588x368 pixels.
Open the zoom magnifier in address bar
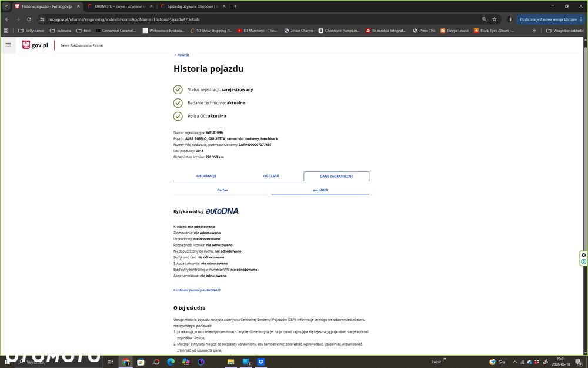coord(484,19)
